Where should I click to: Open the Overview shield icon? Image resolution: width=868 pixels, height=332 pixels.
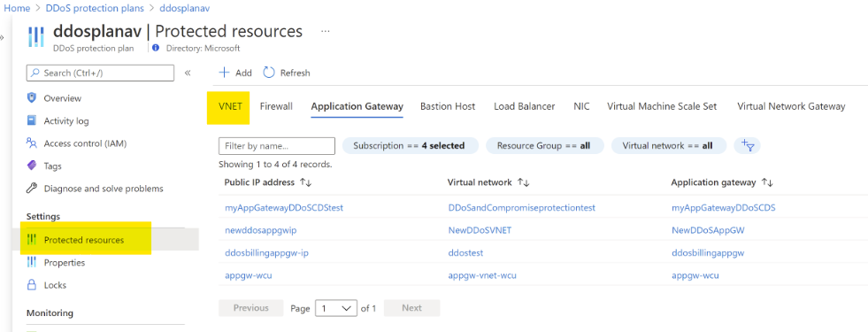point(32,98)
